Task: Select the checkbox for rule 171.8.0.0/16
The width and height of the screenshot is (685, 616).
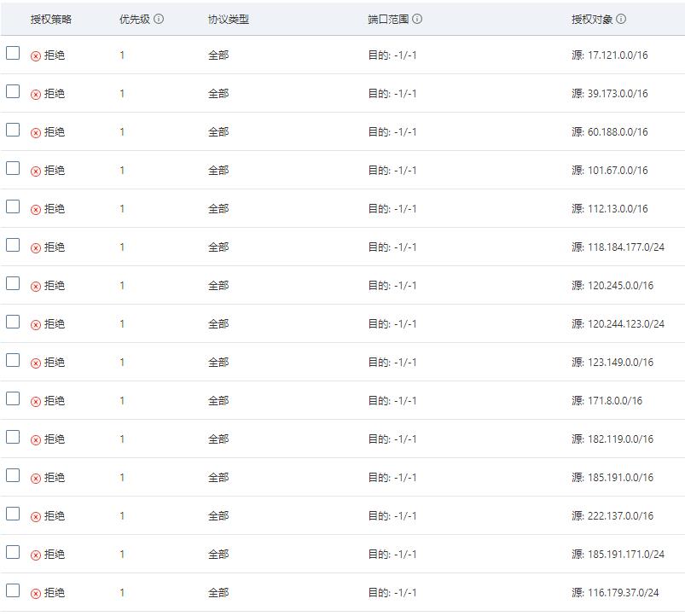Action: [13, 398]
